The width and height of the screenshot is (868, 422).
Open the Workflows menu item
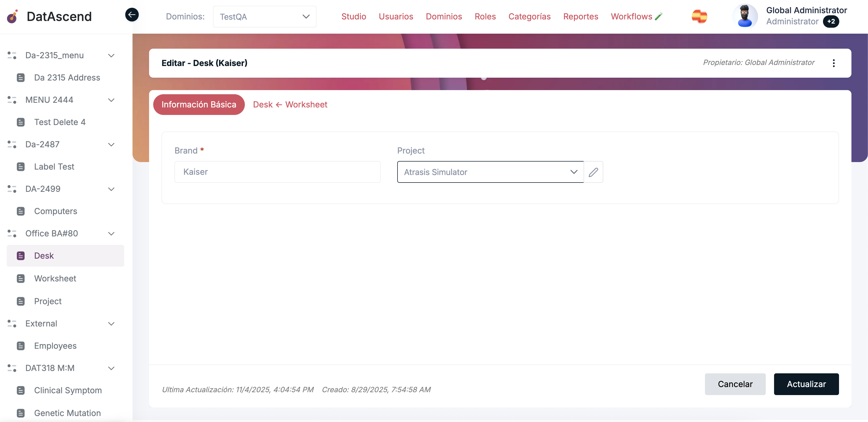click(631, 17)
